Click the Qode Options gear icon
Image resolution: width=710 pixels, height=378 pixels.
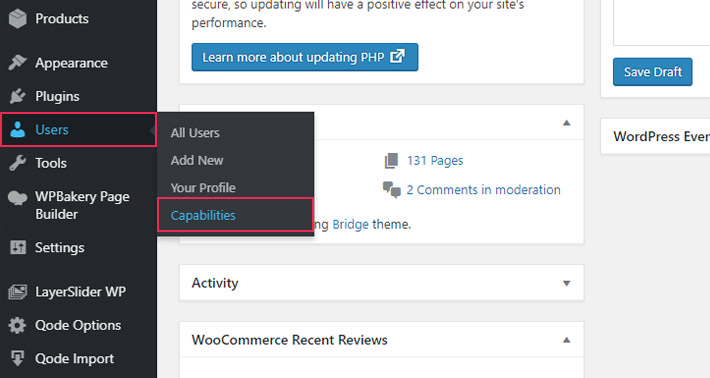click(18, 325)
